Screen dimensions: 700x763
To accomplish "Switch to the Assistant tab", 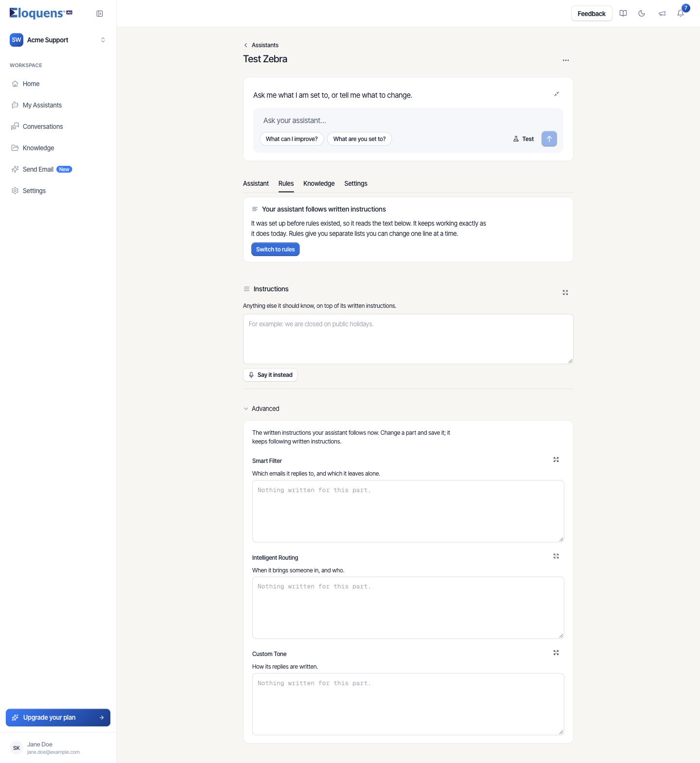I will point(256,183).
